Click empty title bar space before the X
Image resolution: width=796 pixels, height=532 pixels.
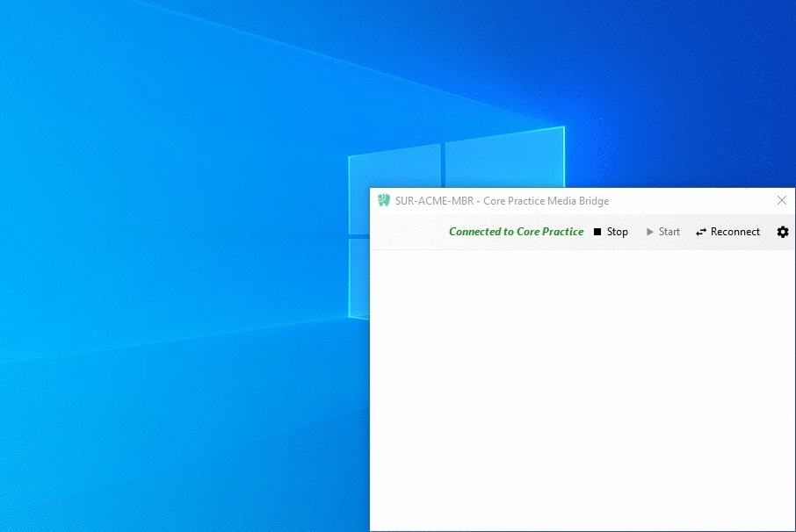pyautogui.click(x=691, y=201)
